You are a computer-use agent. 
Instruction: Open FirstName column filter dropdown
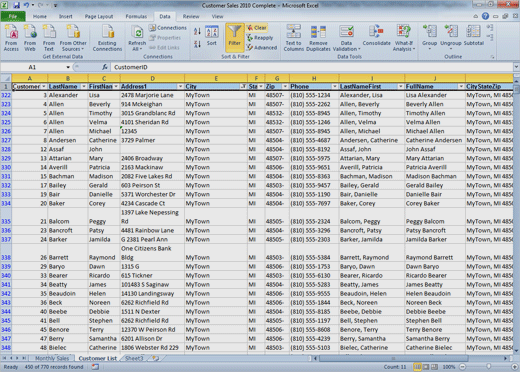pos(116,87)
